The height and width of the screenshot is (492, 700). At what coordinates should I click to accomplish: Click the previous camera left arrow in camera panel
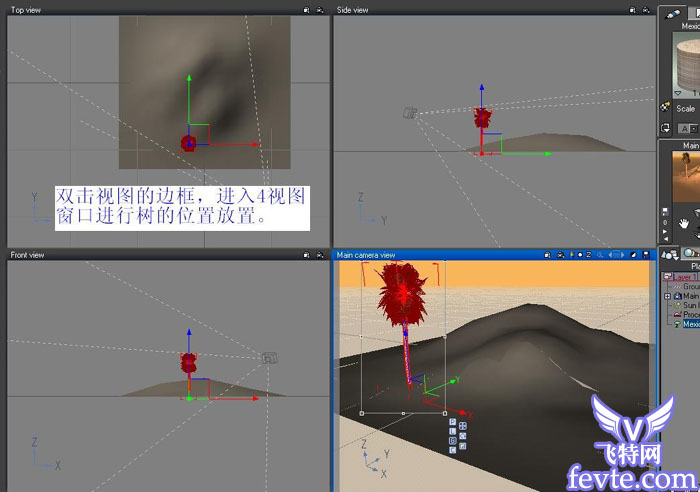(x=665, y=239)
